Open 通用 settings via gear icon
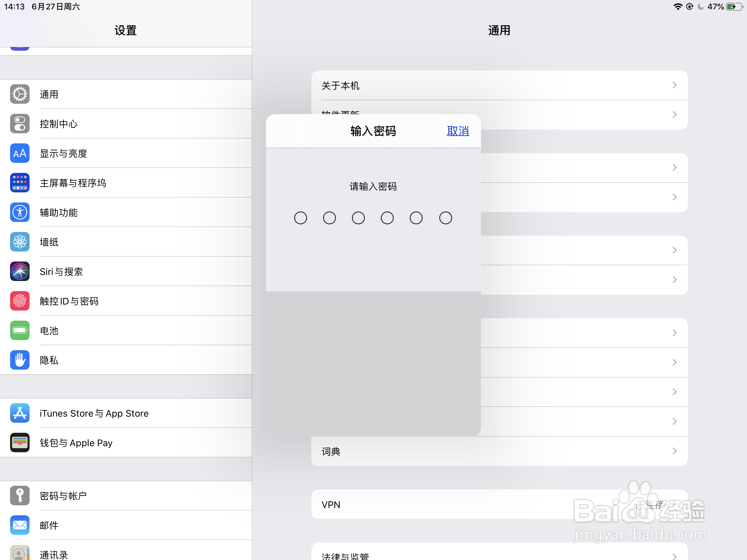747x560 pixels. coord(19,94)
